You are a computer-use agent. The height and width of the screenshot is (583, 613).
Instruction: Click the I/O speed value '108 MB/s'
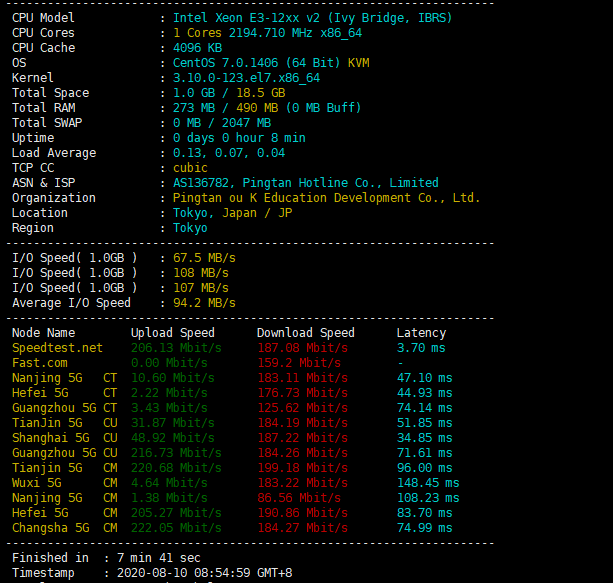(x=201, y=273)
